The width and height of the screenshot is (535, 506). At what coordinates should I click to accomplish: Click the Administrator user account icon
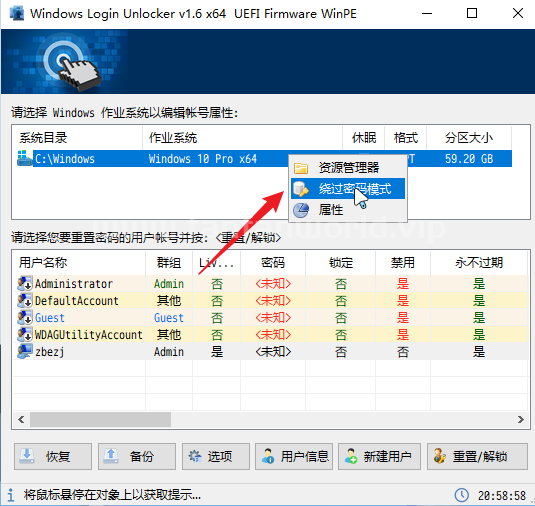coord(25,283)
